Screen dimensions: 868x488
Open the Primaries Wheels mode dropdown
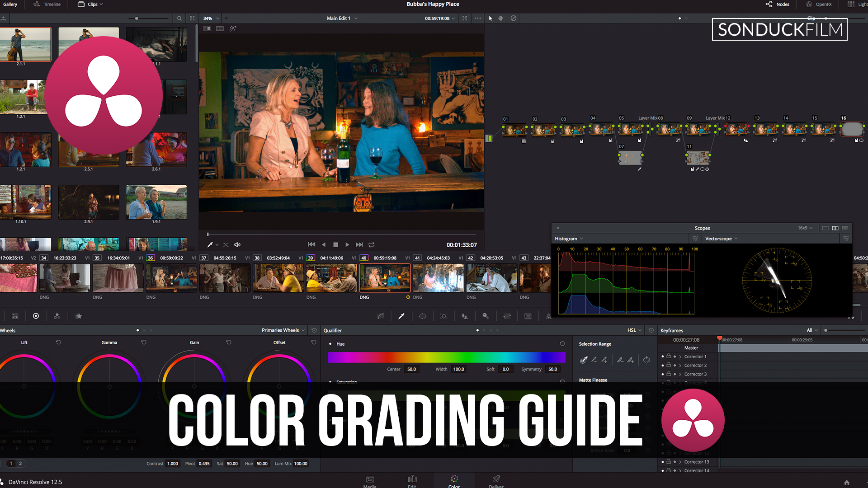(283, 330)
